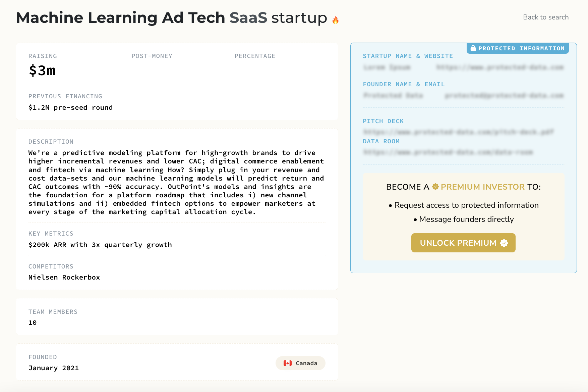Click the Percentage column header
This screenshot has height=392, width=588.
[x=255, y=56]
